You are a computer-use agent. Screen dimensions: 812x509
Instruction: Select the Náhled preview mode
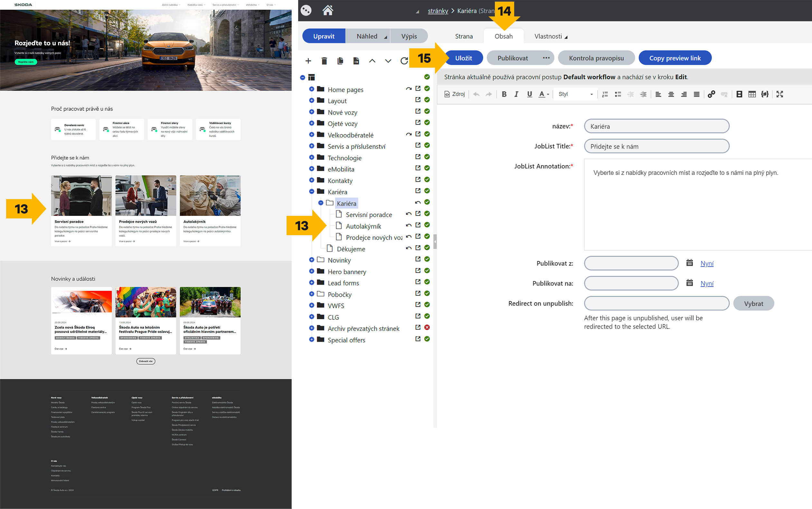click(x=368, y=36)
